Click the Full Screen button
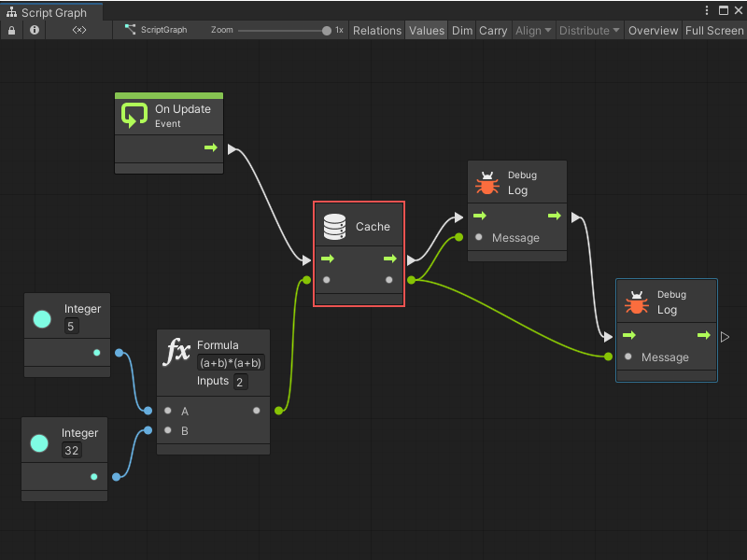 tap(713, 30)
